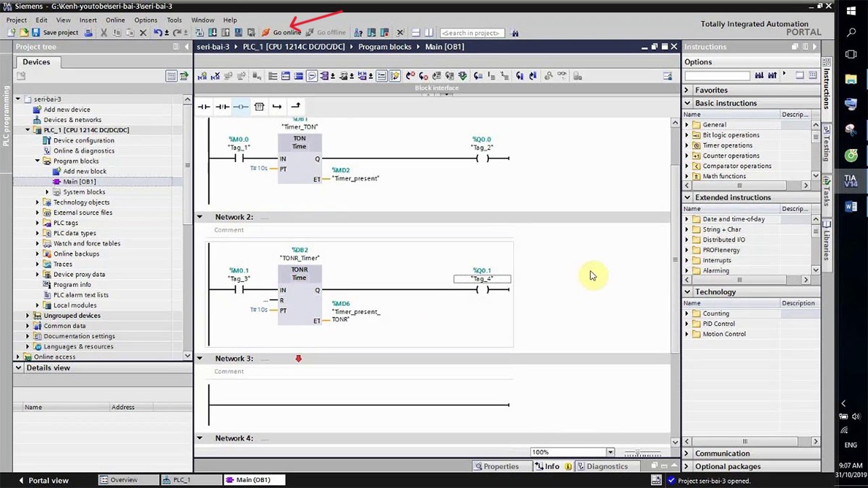The height and width of the screenshot is (488, 868).
Task: Click Save project in the toolbar
Action: pyautogui.click(x=55, y=33)
